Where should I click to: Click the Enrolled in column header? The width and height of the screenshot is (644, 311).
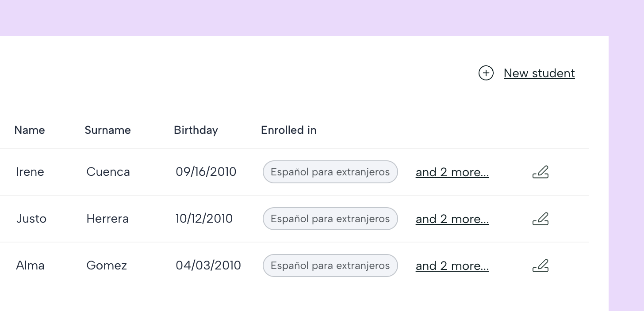tap(289, 130)
